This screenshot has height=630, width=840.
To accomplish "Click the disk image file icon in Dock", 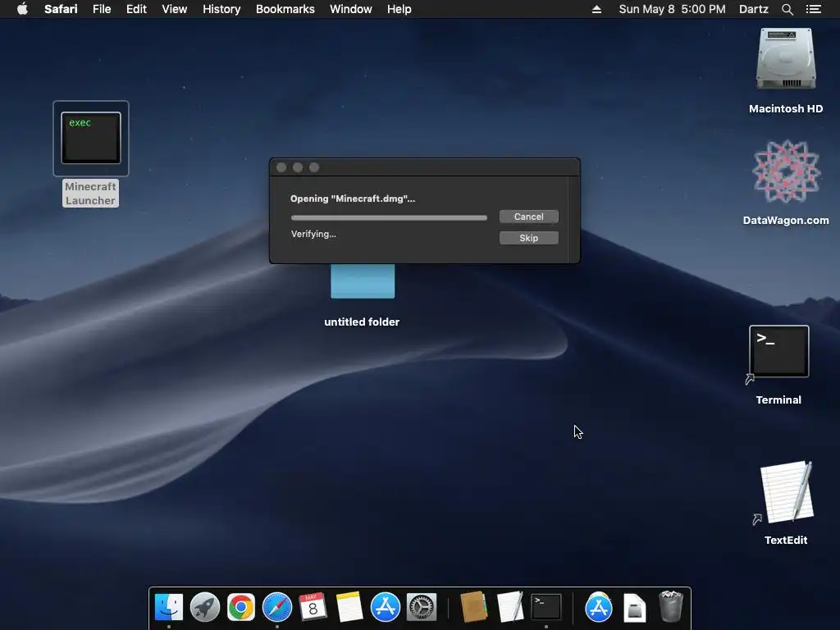I will click(x=635, y=608).
